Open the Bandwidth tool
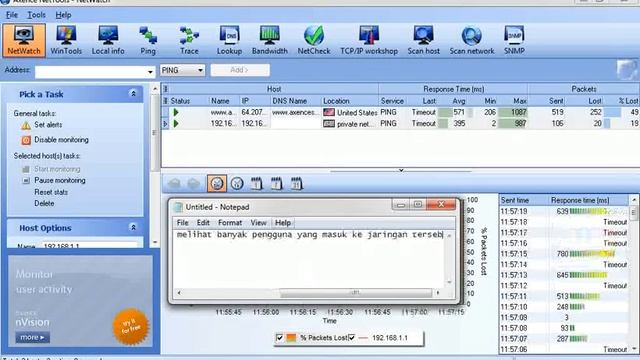The image size is (640, 360). click(269, 40)
